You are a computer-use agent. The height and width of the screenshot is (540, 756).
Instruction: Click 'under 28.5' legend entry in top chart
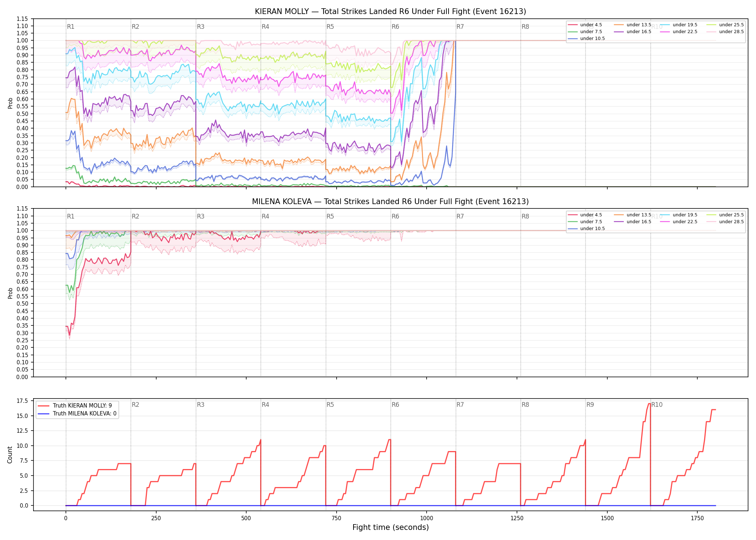point(725,32)
